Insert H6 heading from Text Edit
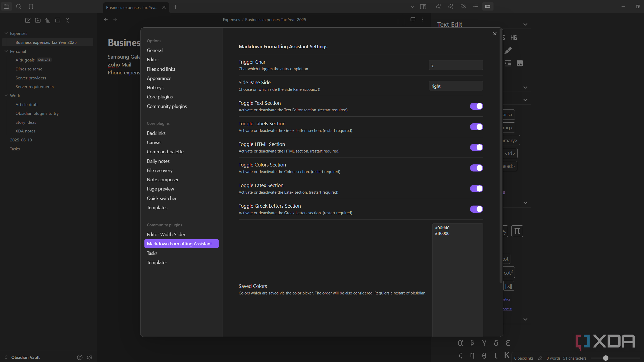Viewport: 644px width, 362px height. pos(514,38)
